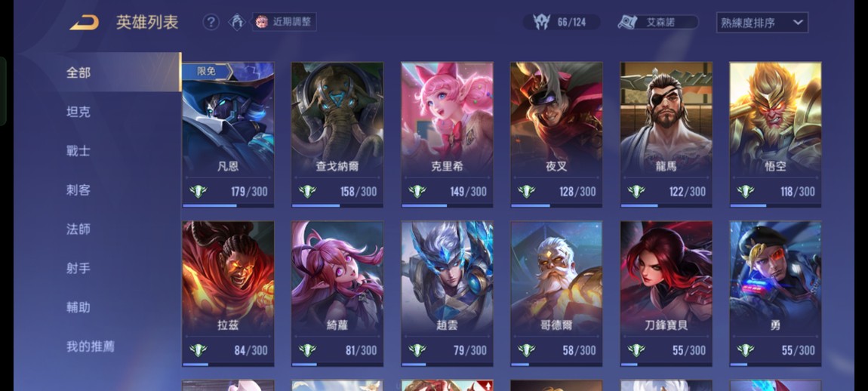Open the 艾森諾 search field icon

click(x=628, y=22)
